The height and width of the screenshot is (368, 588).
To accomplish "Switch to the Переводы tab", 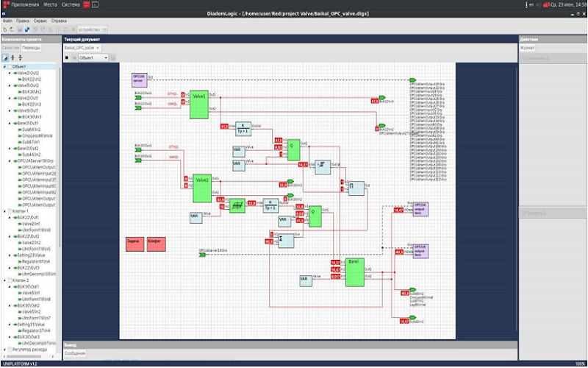I will tap(32, 47).
